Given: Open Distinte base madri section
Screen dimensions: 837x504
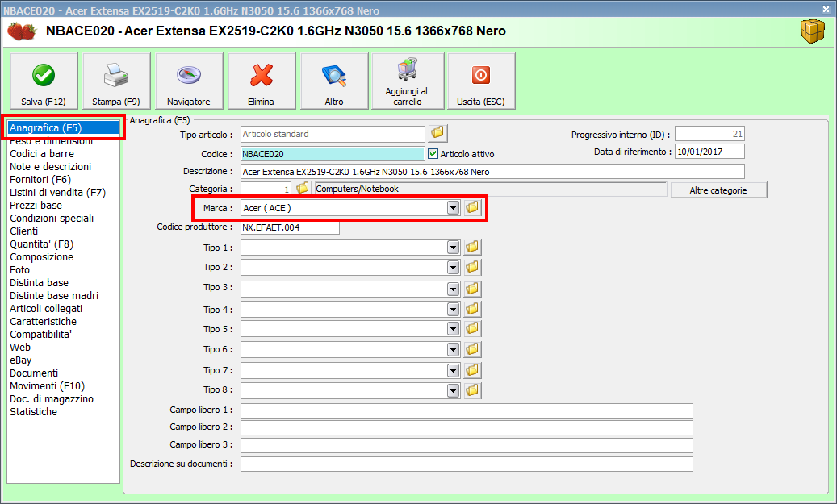Looking at the screenshot, I should click(54, 295).
